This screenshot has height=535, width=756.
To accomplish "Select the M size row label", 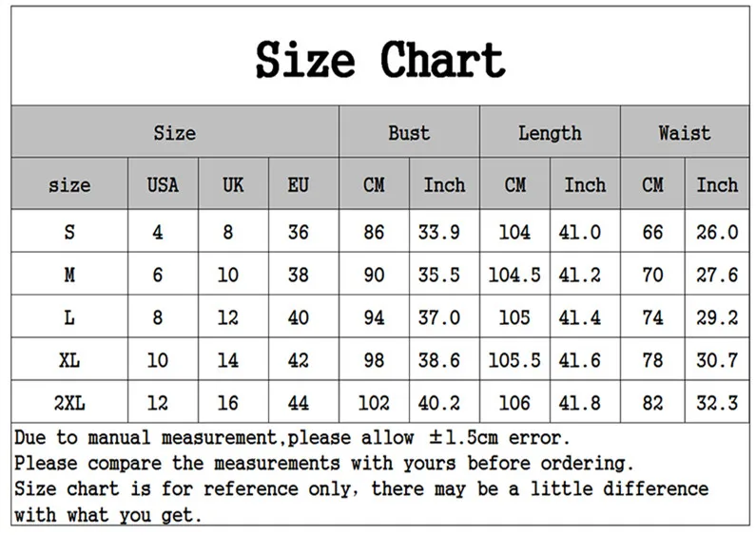I will [68, 275].
